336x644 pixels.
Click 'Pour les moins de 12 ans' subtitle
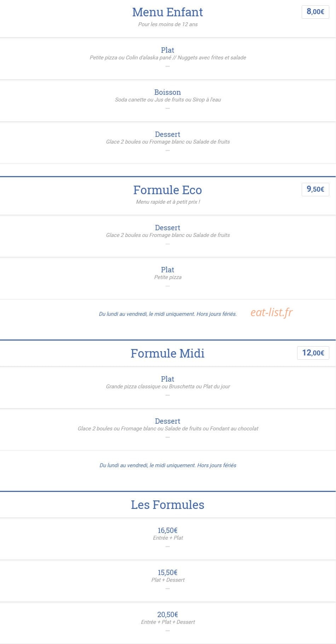click(x=168, y=24)
